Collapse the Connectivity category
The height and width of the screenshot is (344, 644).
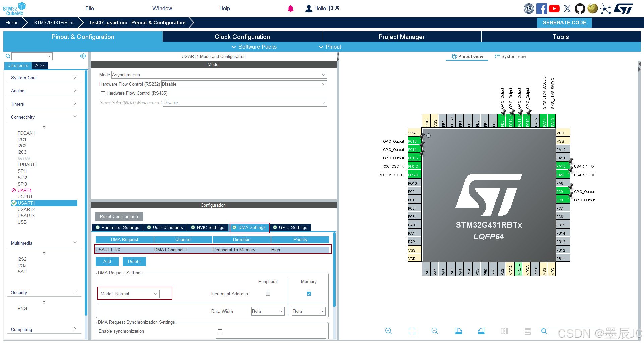[x=44, y=117]
